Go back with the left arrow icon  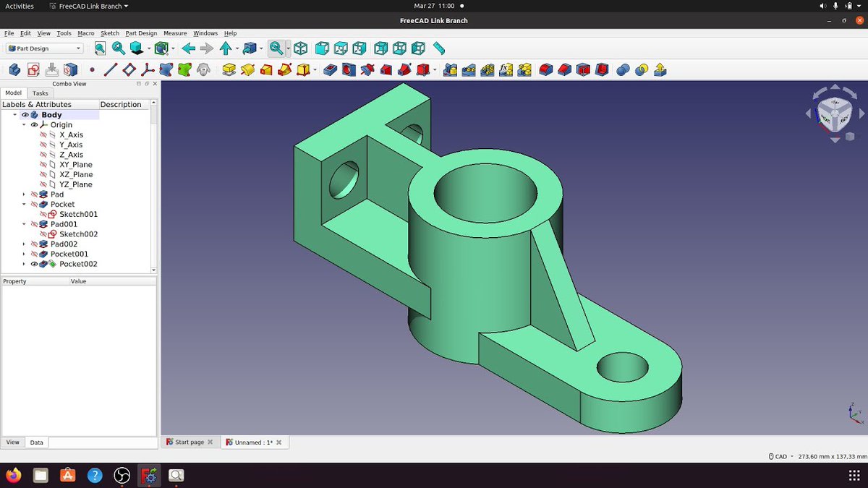pos(189,48)
